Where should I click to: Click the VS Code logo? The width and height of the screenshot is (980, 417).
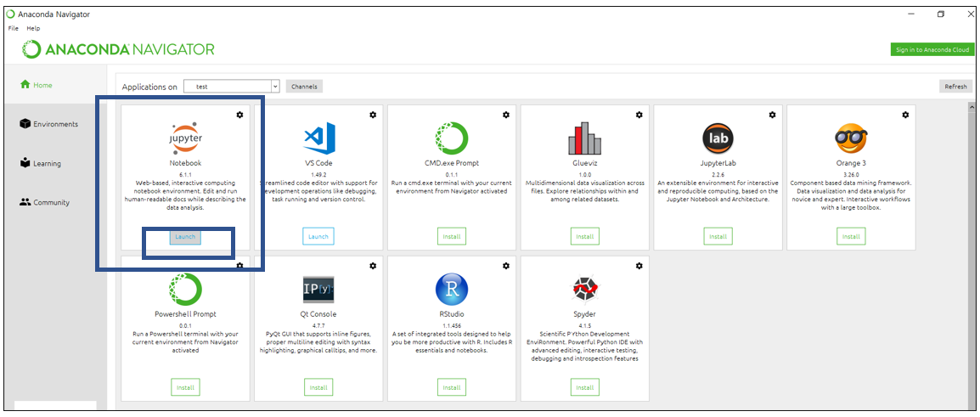[318, 138]
